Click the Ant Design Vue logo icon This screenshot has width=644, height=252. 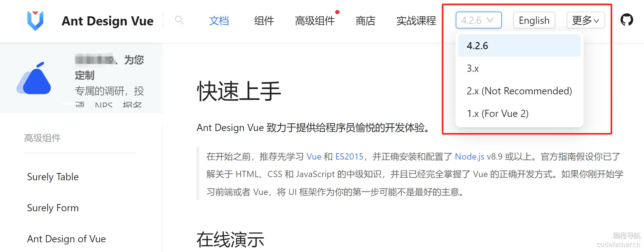35,21
